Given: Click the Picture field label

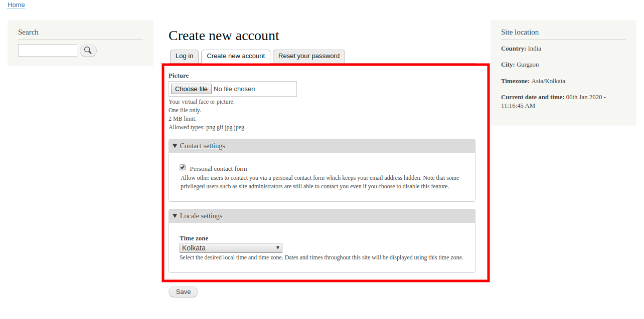Looking at the screenshot, I should (x=179, y=75).
